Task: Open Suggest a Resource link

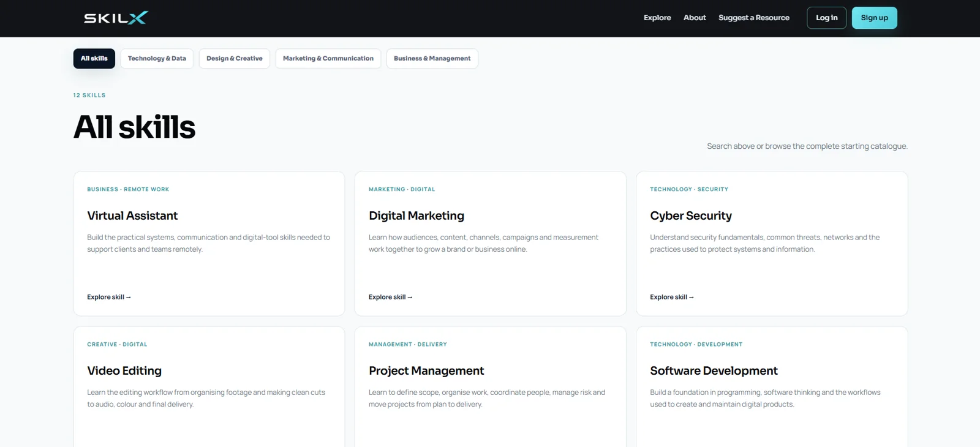Action: pyautogui.click(x=754, y=18)
